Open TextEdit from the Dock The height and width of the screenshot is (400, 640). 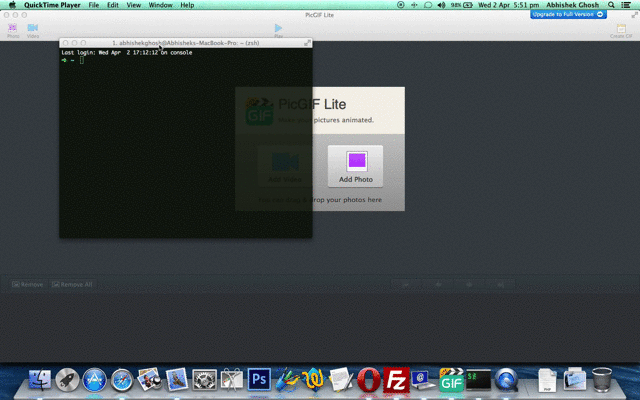[x=341, y=379]
